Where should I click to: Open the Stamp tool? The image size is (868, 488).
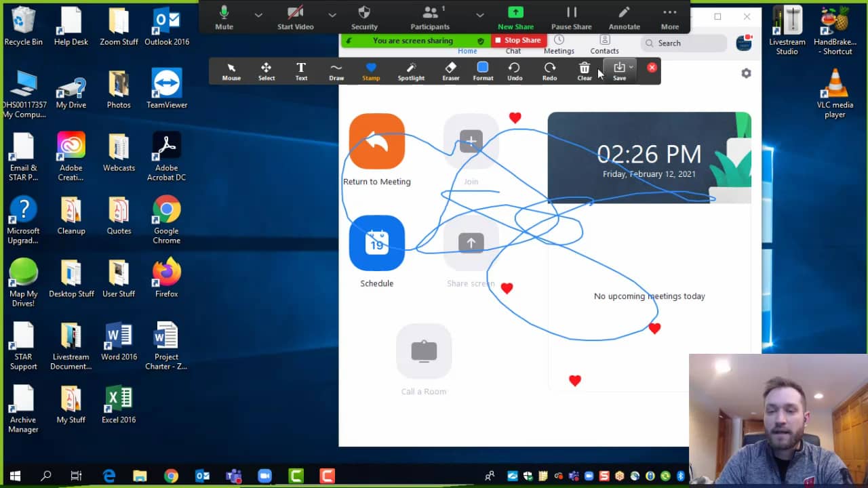point(371,71)
